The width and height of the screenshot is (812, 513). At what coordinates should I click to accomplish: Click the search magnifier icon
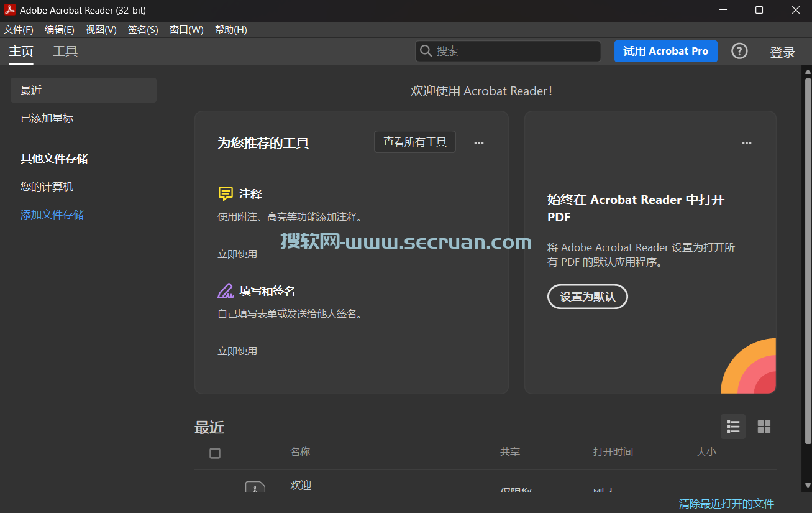tap(426, 51)
